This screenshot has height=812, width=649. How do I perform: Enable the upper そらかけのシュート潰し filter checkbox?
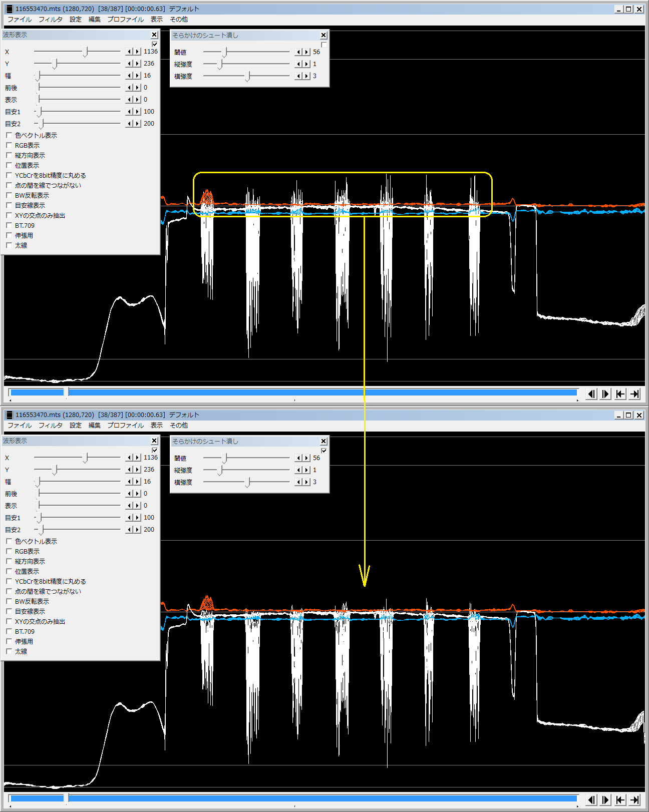324,45
